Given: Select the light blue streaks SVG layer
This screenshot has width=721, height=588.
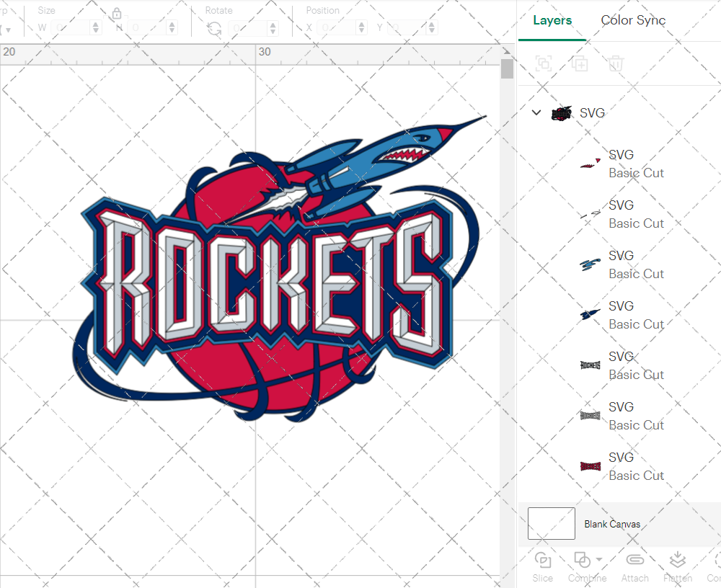Looking at the screenshot, I should [623, 264].
